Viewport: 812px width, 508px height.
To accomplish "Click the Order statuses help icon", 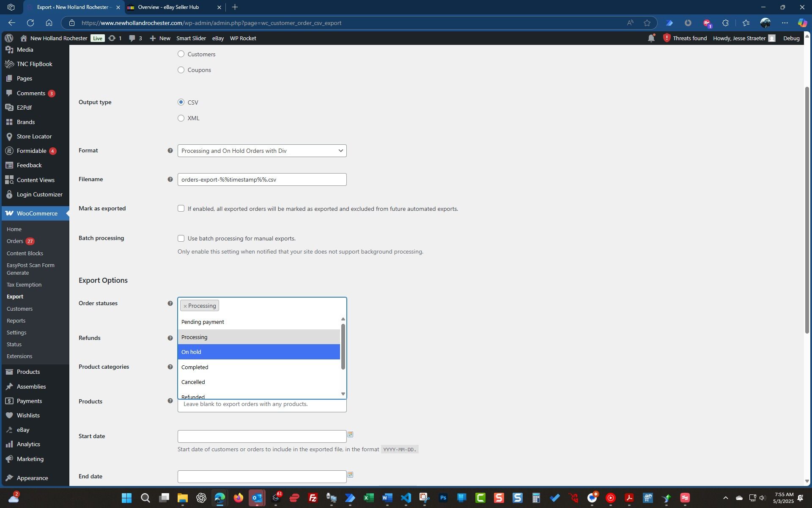I will (170, 304).
